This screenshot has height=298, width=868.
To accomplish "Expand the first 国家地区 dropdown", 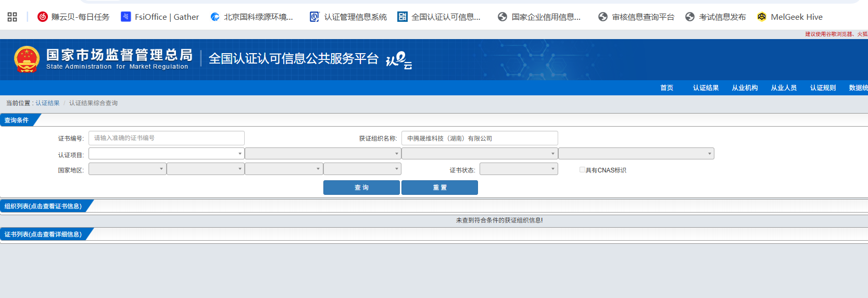I will point(128,169).
